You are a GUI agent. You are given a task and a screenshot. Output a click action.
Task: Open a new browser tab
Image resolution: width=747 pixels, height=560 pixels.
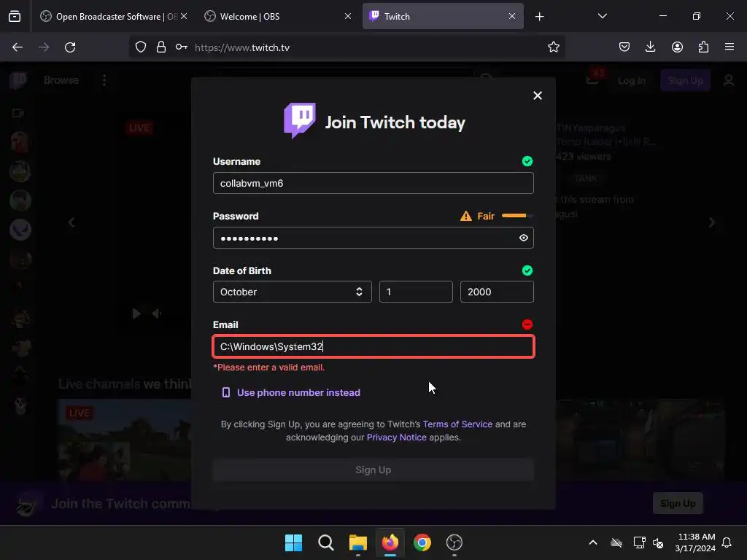pos(539,17)
